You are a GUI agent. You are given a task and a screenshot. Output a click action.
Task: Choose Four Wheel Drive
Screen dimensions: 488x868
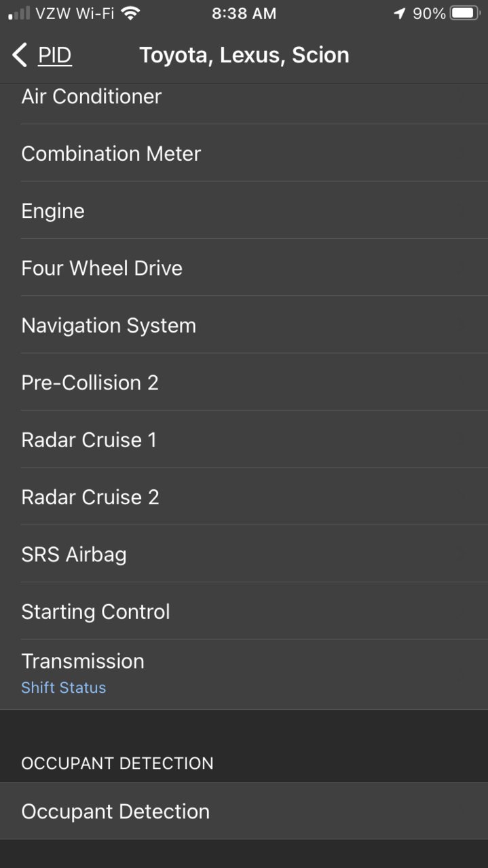pos(244,267)
